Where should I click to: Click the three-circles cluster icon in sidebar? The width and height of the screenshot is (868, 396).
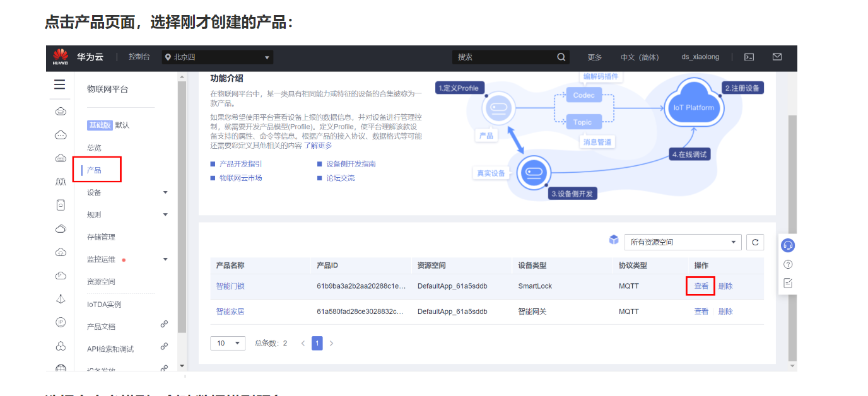point(61,346)
